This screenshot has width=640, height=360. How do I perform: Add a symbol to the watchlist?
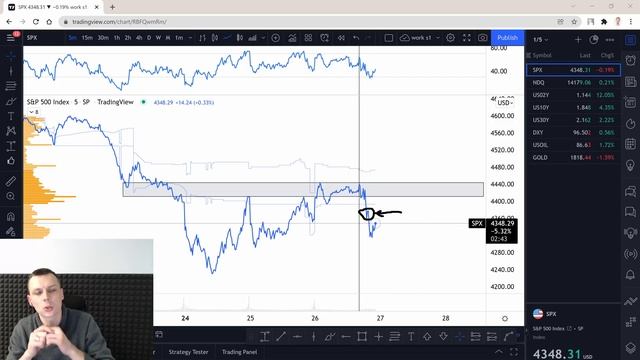pos(578,40)
